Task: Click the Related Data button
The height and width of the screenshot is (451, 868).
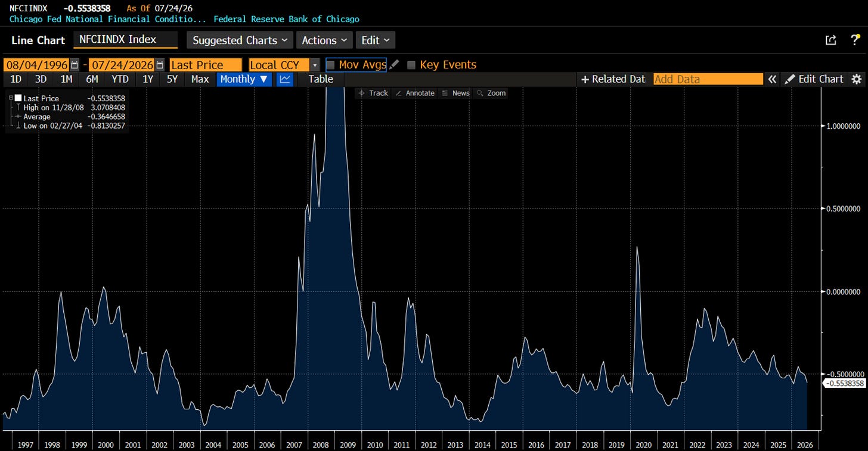Action: (x=613, y=79)
